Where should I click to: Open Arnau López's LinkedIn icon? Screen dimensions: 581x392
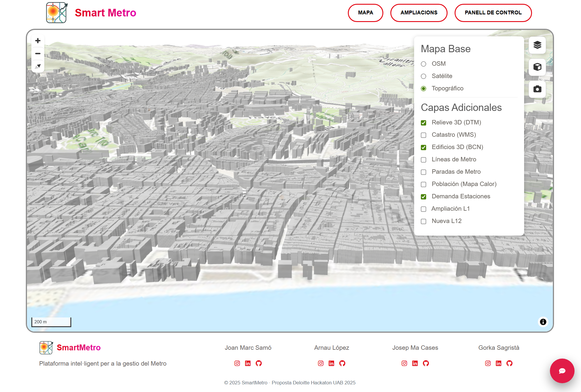(x=331, y=363)
